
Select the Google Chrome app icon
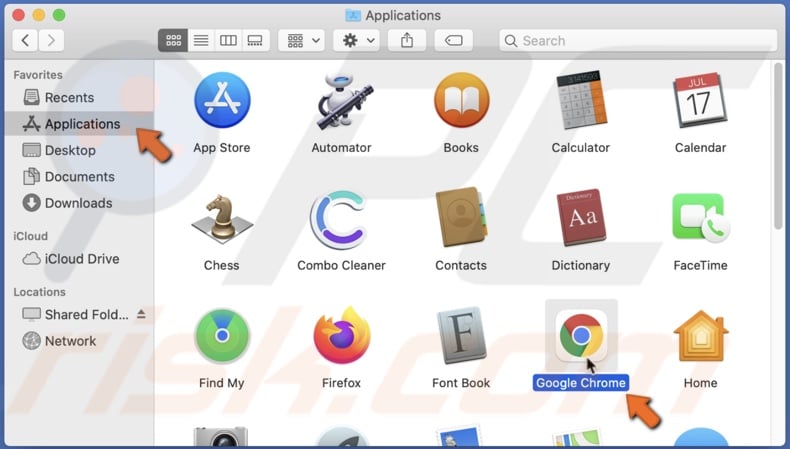581,336
